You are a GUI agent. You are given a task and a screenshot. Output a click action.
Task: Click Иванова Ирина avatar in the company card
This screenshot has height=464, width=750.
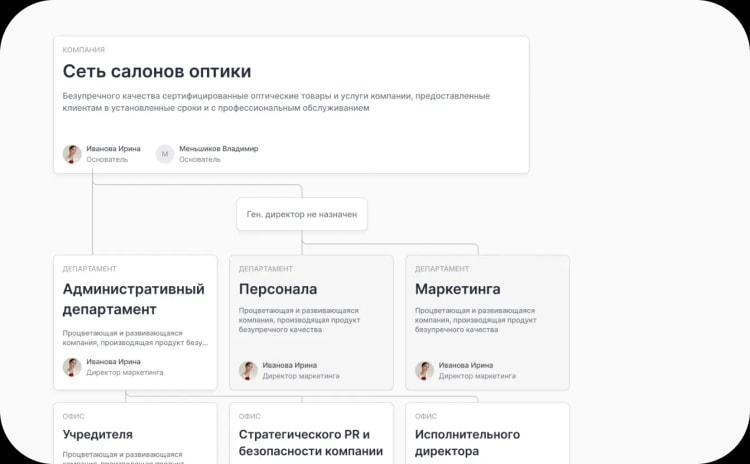click(x=72, y=154)
